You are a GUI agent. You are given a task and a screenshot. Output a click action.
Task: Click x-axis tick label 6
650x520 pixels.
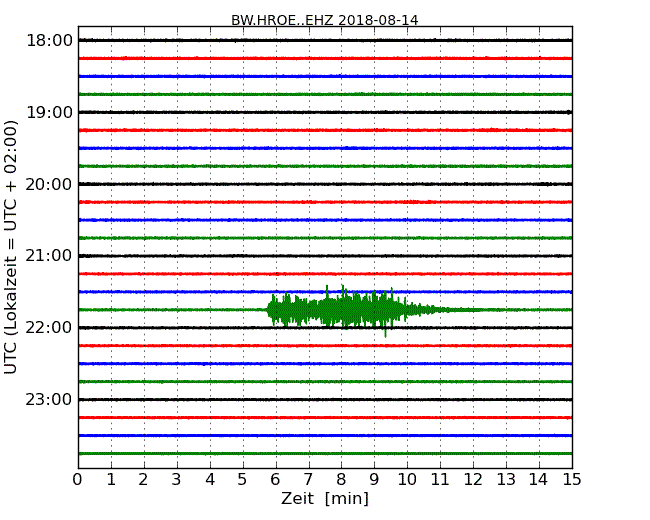pos(275,479)
